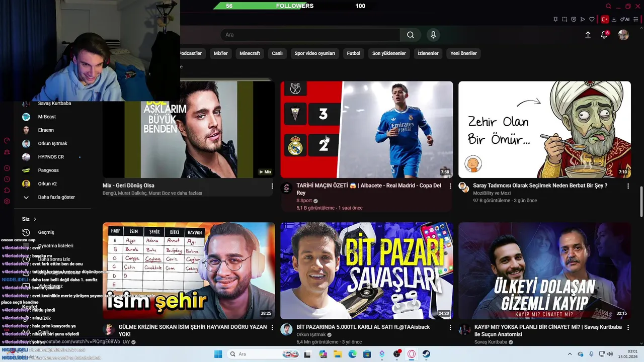Viewport: 644px width, 362px height.
Task: Open the HYPNOS CR subscription channel
Action: (x=50, y=157)
